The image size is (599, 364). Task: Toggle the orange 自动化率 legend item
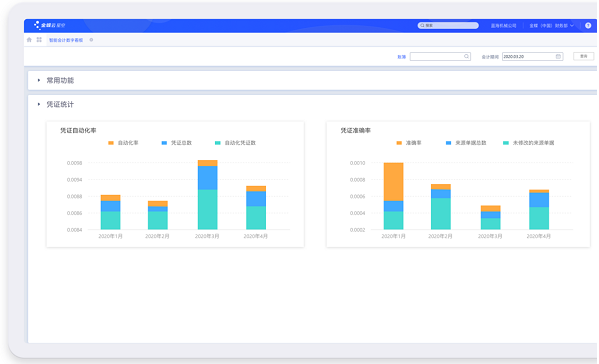tap(123, 143)
